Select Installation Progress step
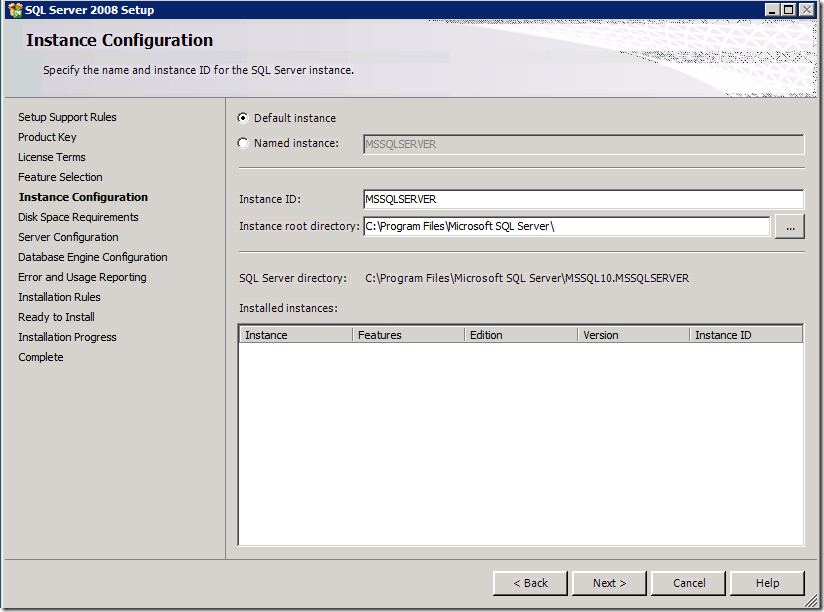This screenshot has width=824, height=612. click(x=67, y=337)
